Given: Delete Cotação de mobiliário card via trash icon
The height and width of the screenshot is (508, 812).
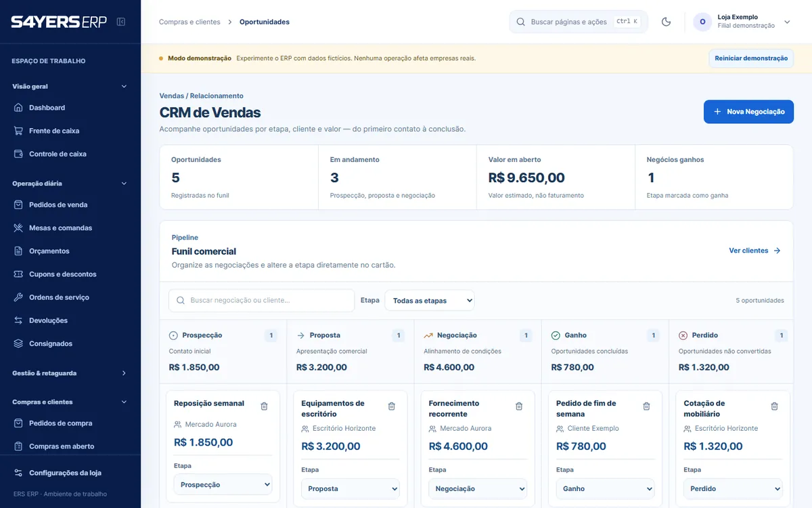Looking at the screenshot, I should click(x=774, y=406).
